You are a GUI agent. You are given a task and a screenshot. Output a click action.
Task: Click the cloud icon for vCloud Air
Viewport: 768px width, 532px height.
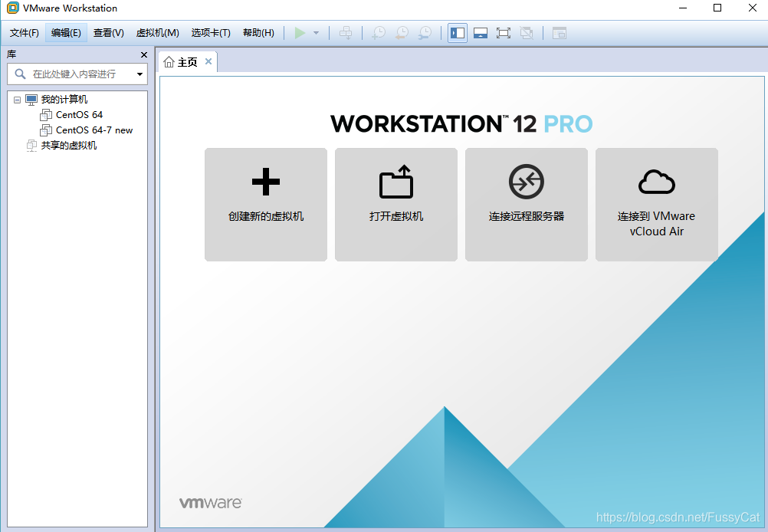[x=657, y=182]
